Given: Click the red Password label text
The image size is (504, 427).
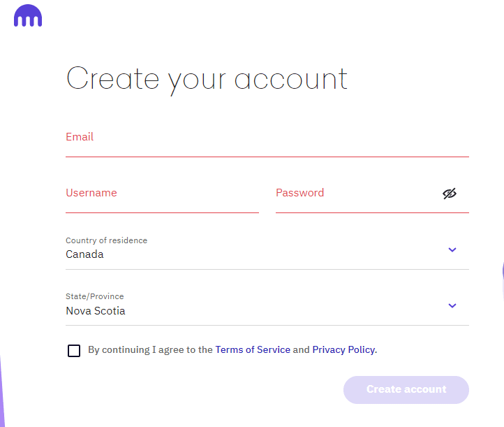Looking at the screenshot, I should click(299, 193).
